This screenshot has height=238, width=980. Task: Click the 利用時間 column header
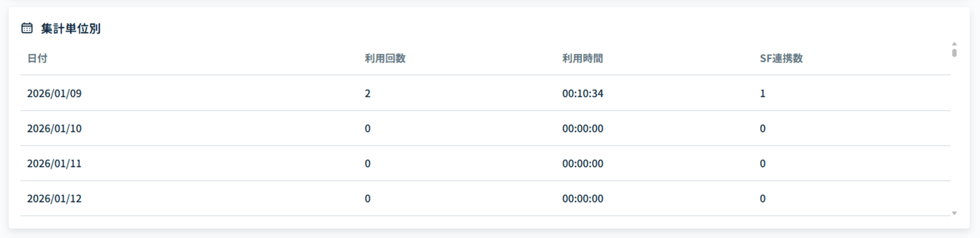(x=582, y=58)
